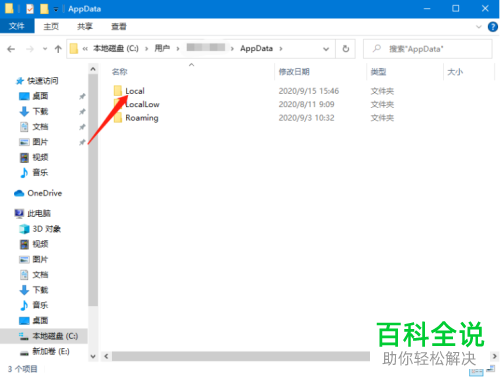Expand chevron after 本地磁盘 (C:) breadcrumb
The image size is (500, 379).
pos(146,49)
